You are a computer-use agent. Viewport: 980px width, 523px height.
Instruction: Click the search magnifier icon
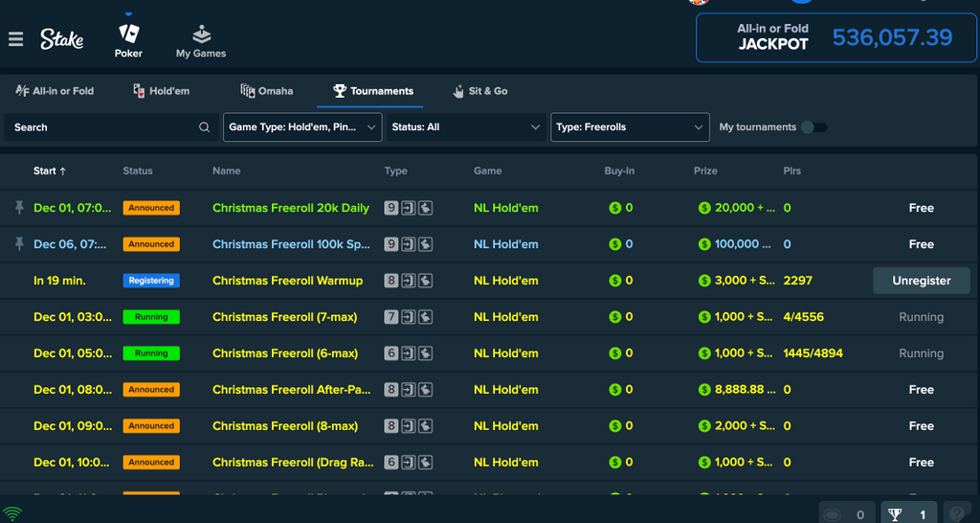tap(204, 127)
